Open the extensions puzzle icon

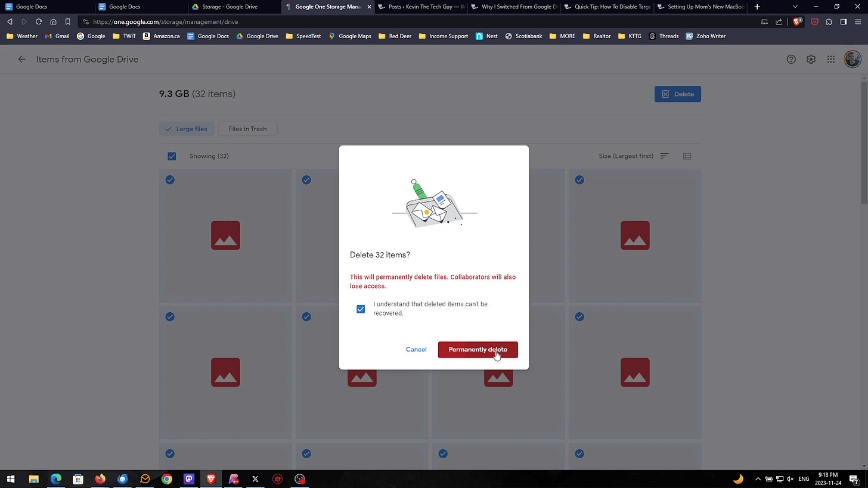tap(829, 21)
